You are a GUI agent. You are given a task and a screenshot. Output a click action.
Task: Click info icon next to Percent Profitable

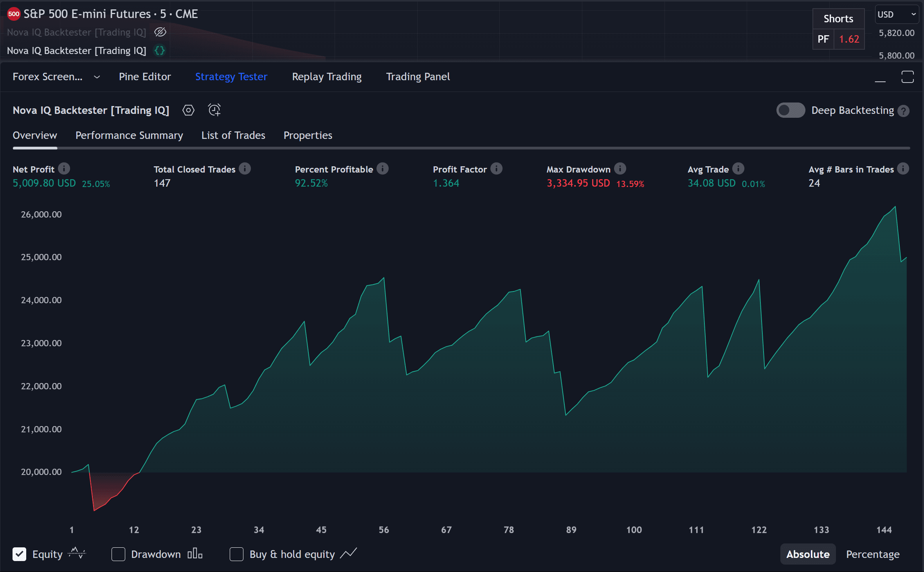(x=382, y=169)
